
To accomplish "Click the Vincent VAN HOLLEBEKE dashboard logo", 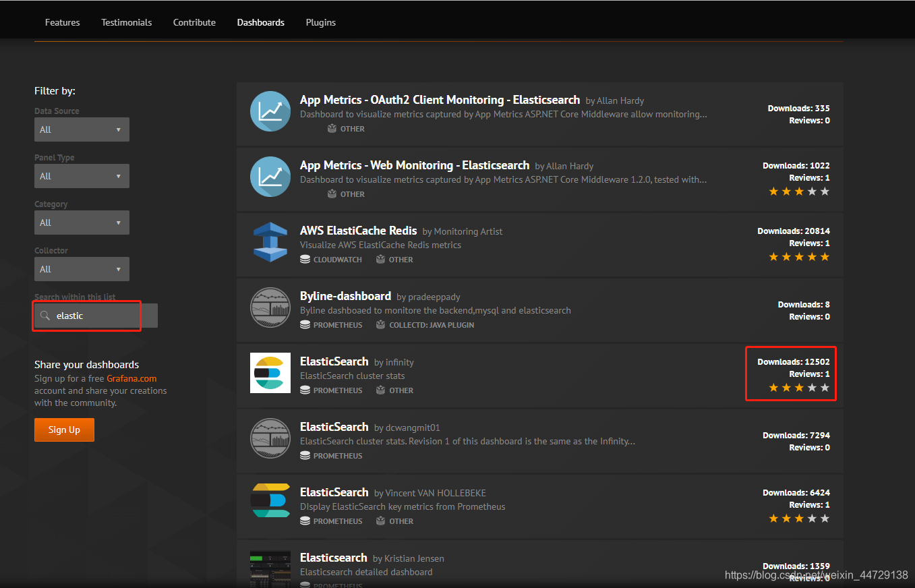I will pos(270,500).
